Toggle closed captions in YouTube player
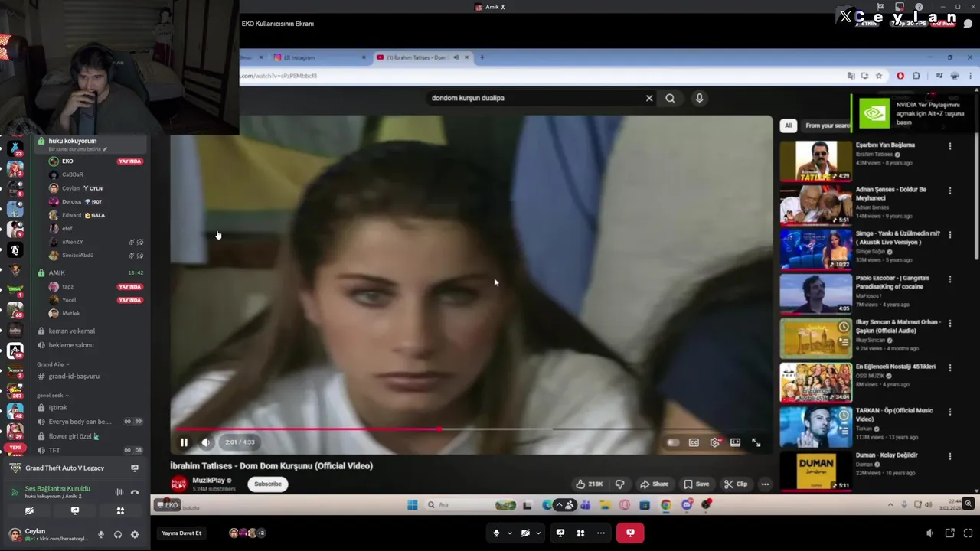 pos(694,442)
